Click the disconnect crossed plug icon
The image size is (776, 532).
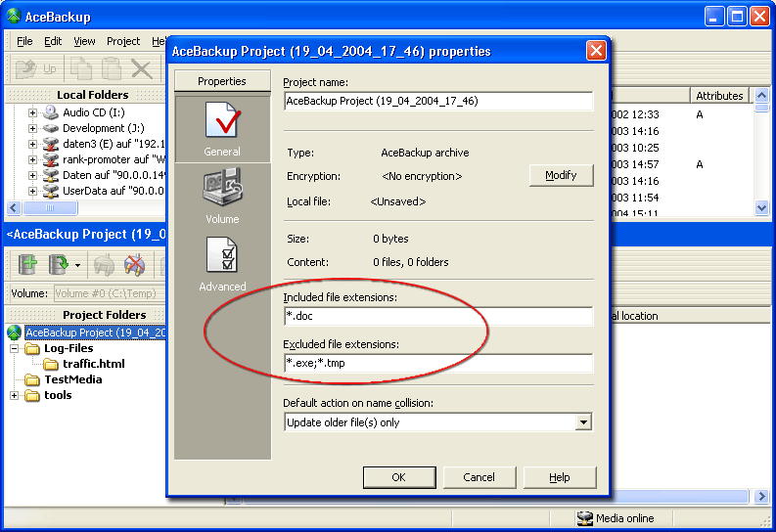134,265
